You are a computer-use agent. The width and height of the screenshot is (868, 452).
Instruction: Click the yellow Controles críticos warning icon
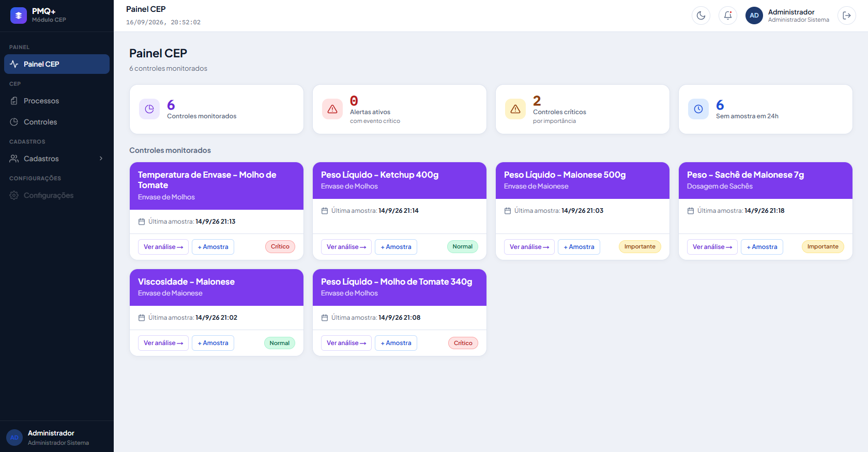click(x=515, y=109)
